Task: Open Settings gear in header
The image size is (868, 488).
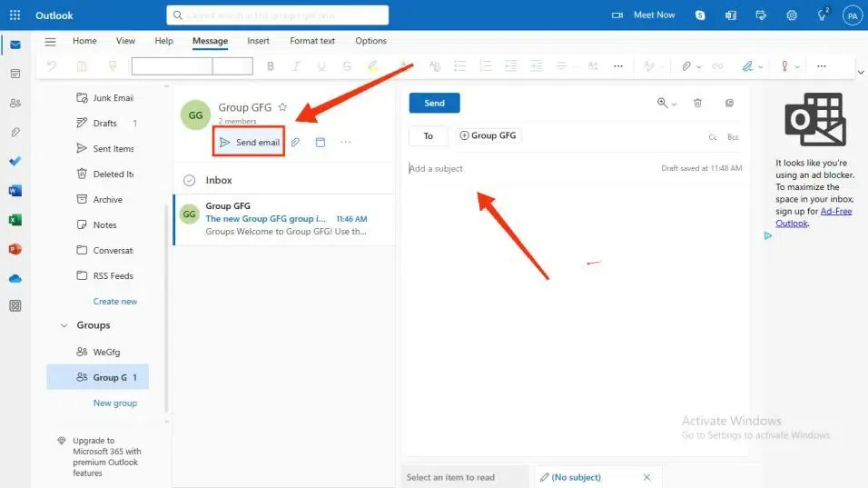Action: [x=792, y=15]
